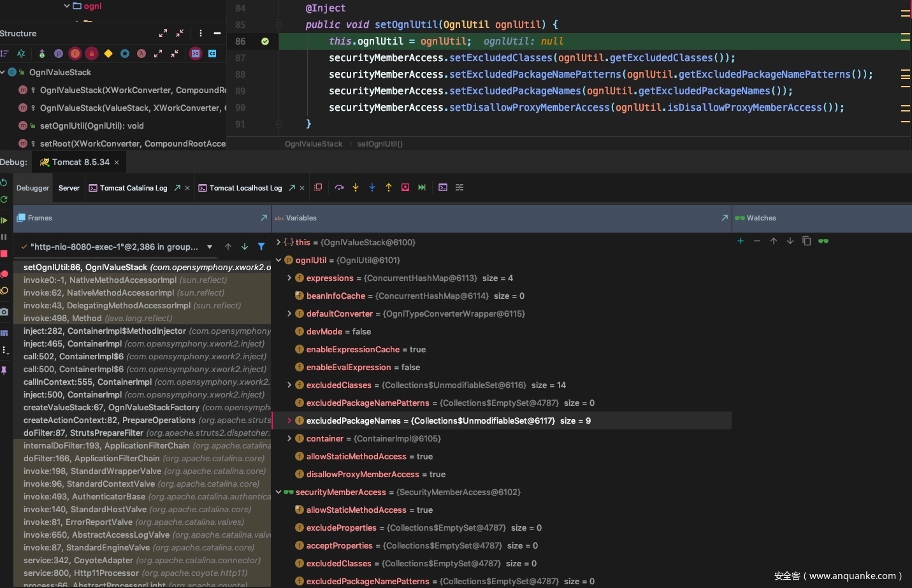Open the Evaluate Expression tool
The image size is (912, 588).
443,187
